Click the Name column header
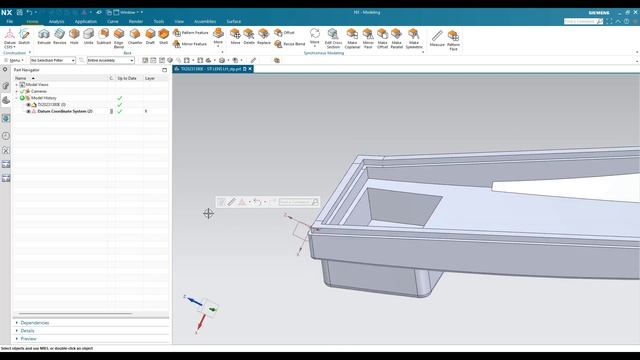The height and width of the screenshot is (360, 640). [20, 78]
